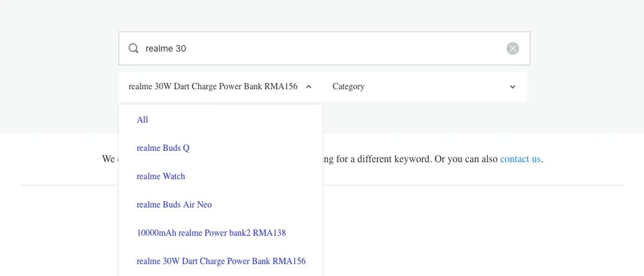Expand Category using the down chevron
This screenshot has width=644, height=276.
click(x=513, y=87)
